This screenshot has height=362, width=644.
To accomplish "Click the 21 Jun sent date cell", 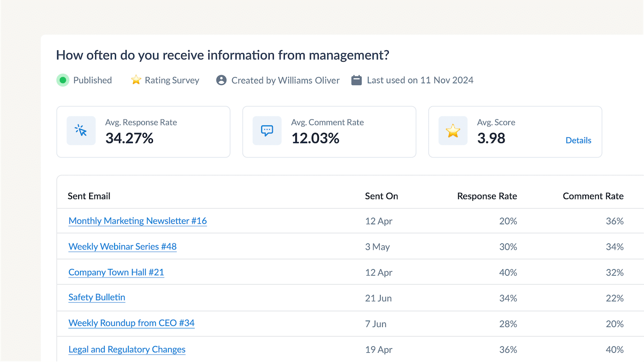I will [x=378, y=298].
